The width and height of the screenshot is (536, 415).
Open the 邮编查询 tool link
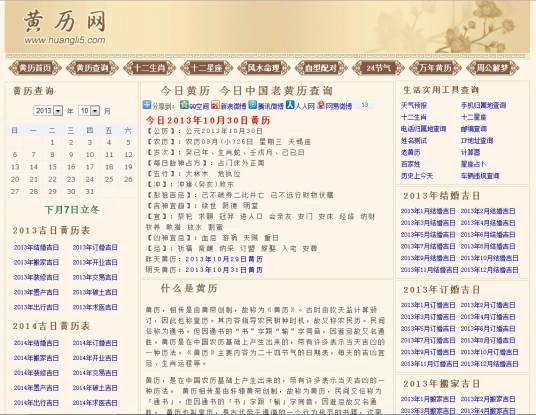(474, 129)
